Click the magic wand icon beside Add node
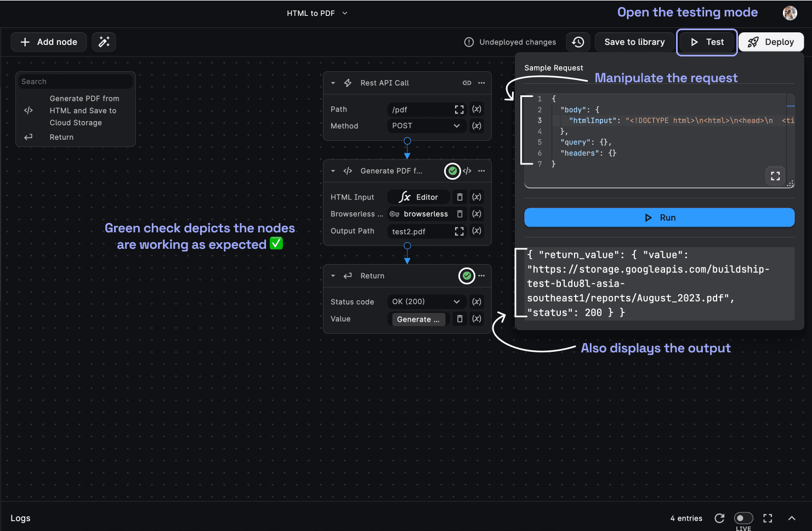The width and height of the screenshot is (812, 531). tap(104, 42)
